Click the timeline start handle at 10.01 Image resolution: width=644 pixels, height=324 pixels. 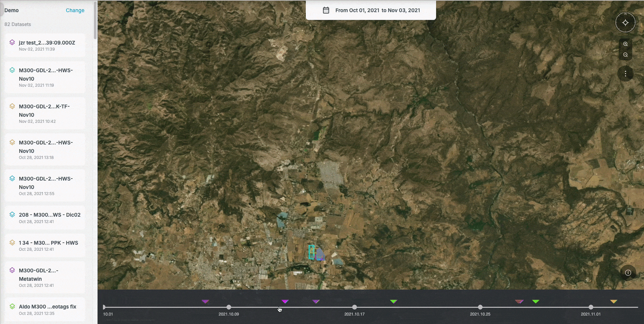coord(104,307)
